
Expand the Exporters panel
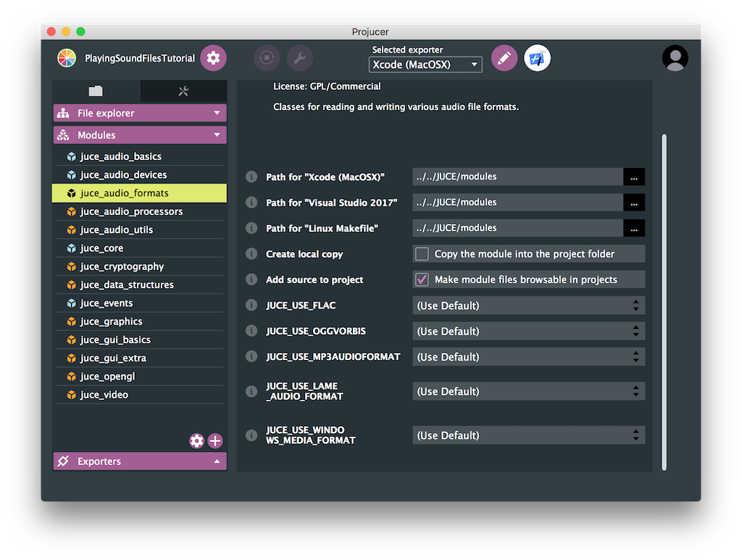(x=139, y=461)
